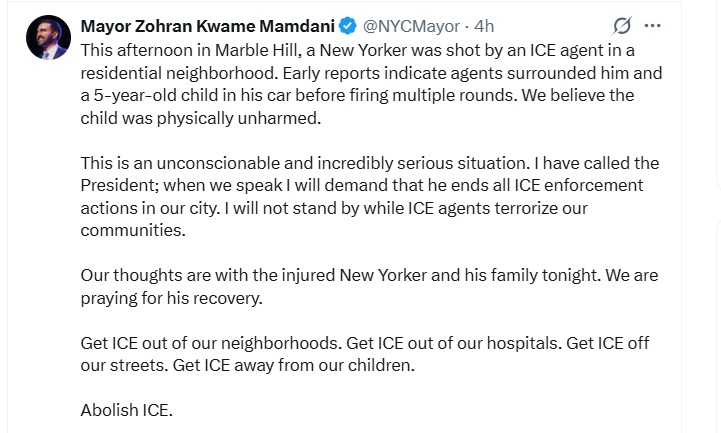Click 'child was physically unharmed.' line
Screen dimensions: 721x433
tap(200, 118)
